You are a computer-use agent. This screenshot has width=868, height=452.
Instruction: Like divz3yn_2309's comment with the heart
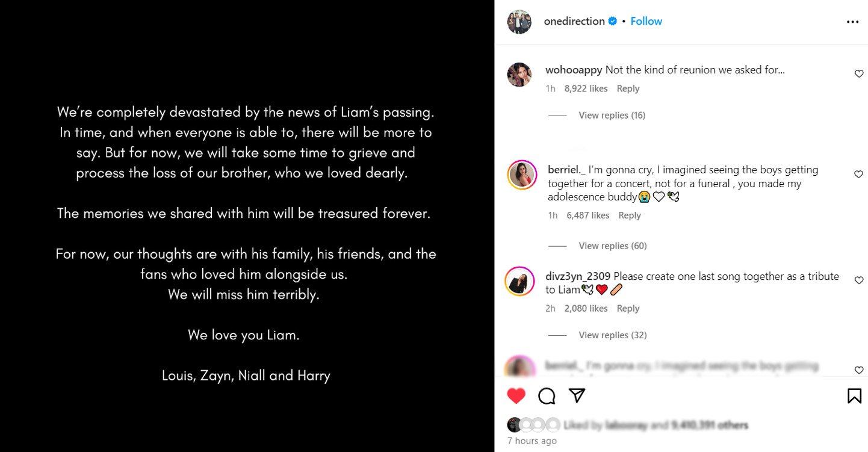tap(859, 280)
